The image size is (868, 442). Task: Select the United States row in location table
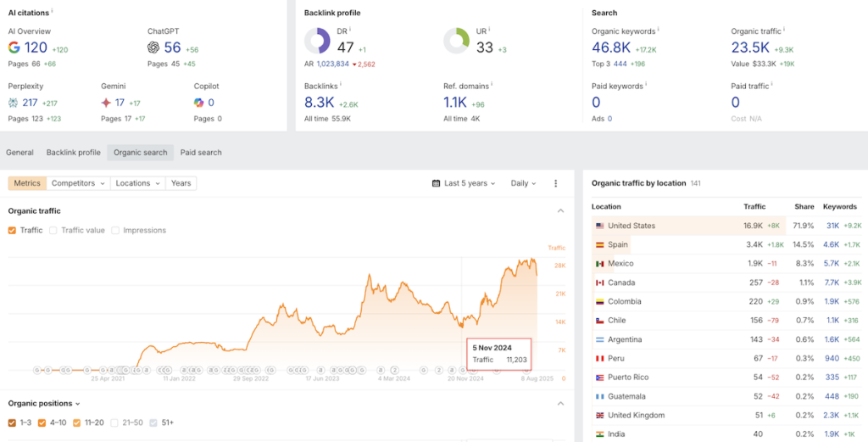point(631,226)
